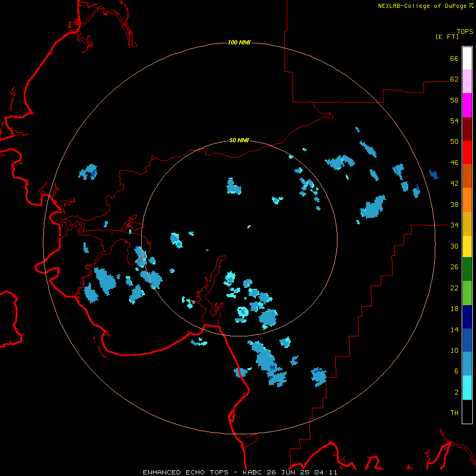Click the 2 legend value

456,392
